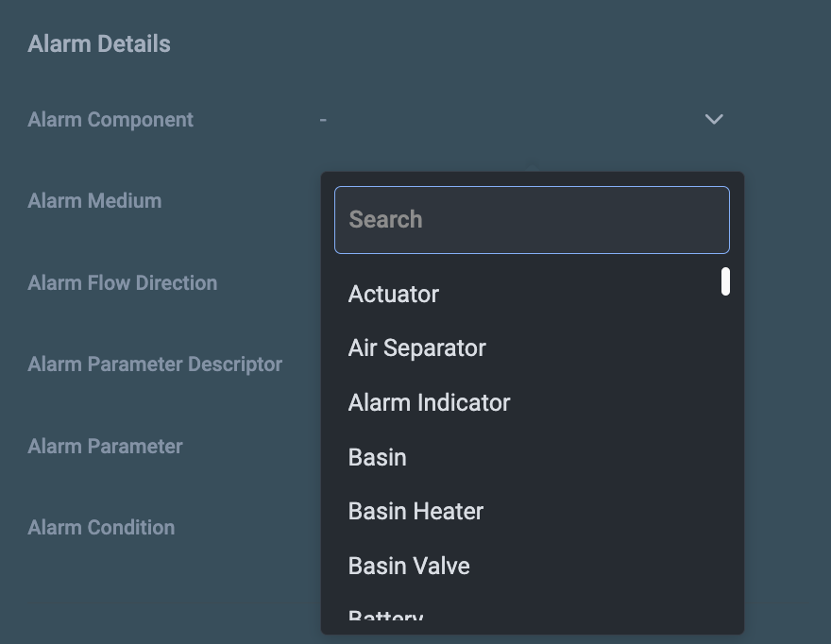Select Actuator from the component list

[x=394, y=294]
